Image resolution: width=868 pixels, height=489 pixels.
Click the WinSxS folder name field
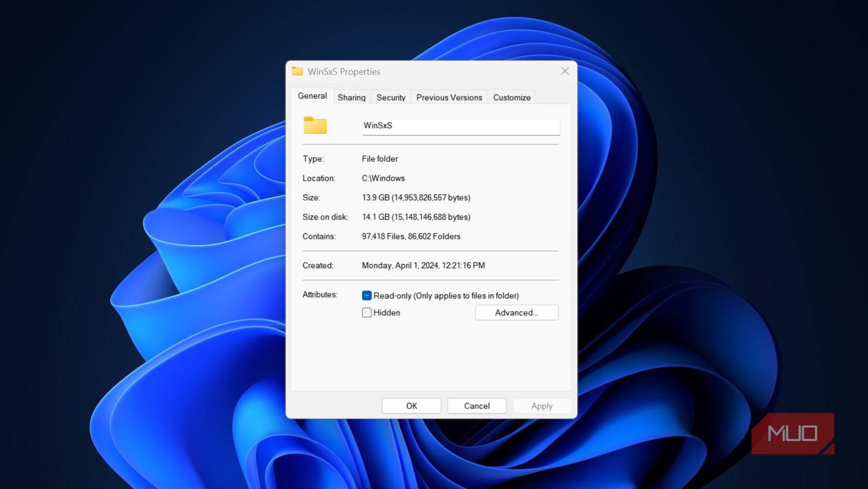click(x=460, y=126)
